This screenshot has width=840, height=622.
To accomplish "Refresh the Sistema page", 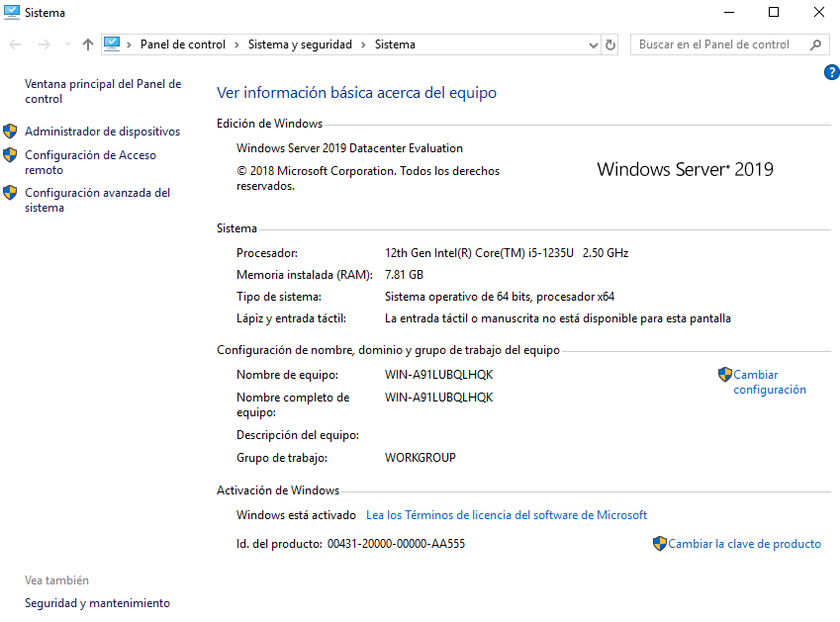I will pos(610,44).
